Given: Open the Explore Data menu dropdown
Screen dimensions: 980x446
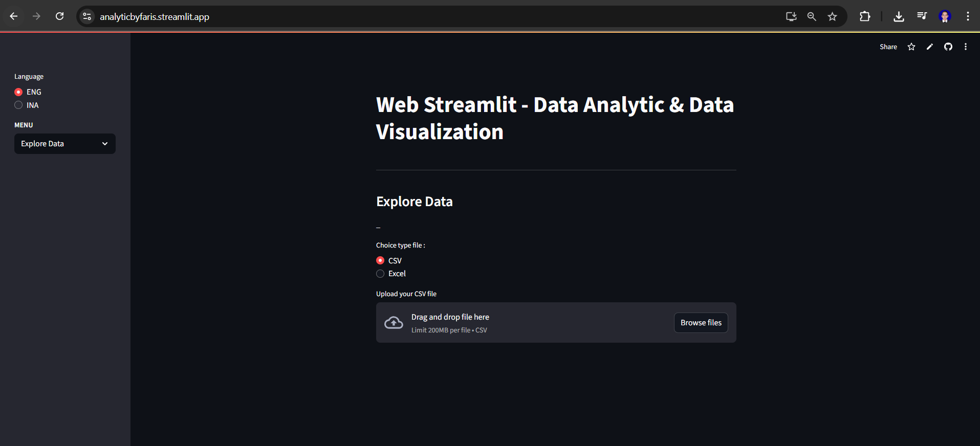Looking at the screenshot, I should point(65,144).
